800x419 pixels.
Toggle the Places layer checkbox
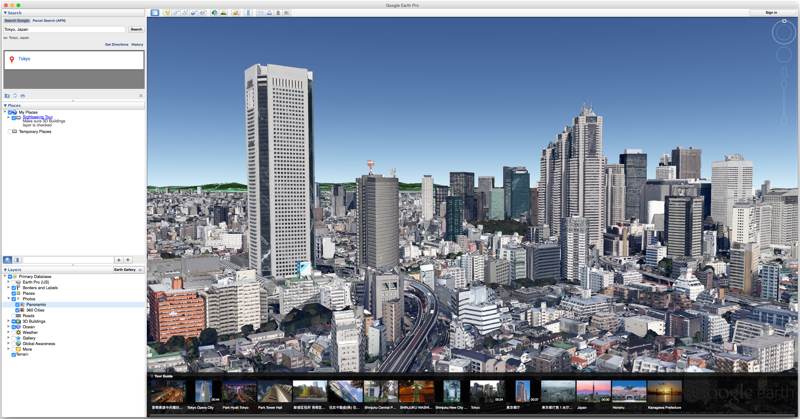tap(14, 293)
